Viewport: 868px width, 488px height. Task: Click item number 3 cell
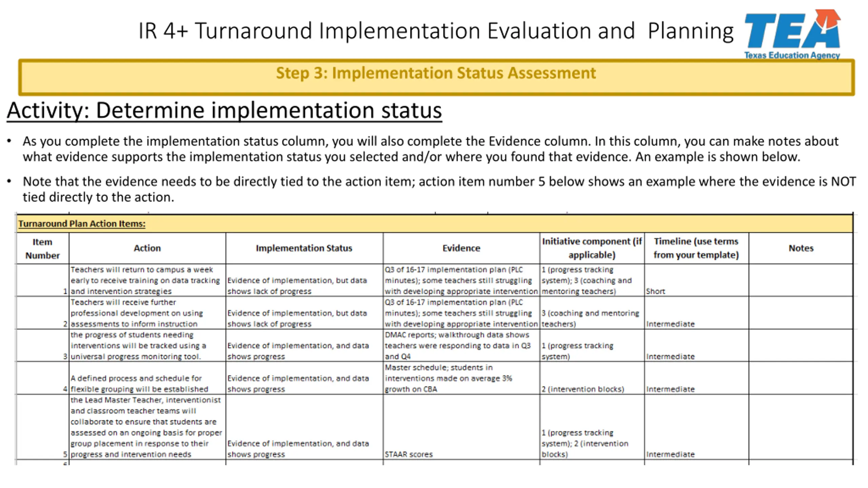pos(42,345)
